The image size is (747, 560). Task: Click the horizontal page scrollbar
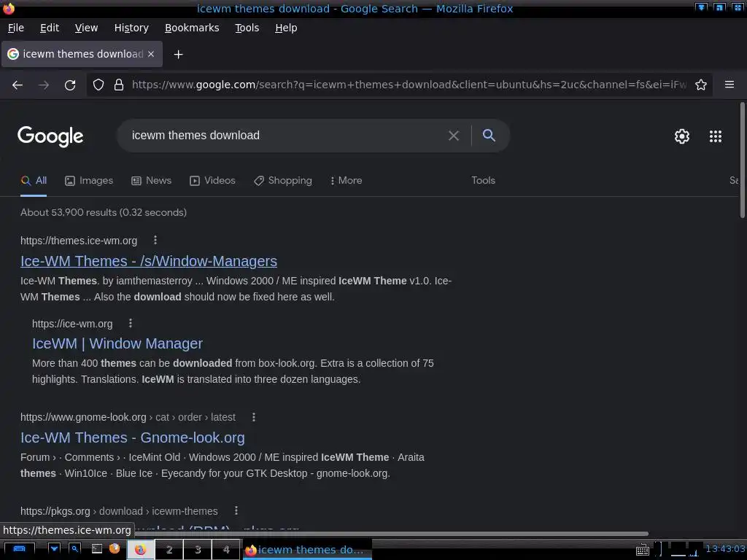pos(391,533)
